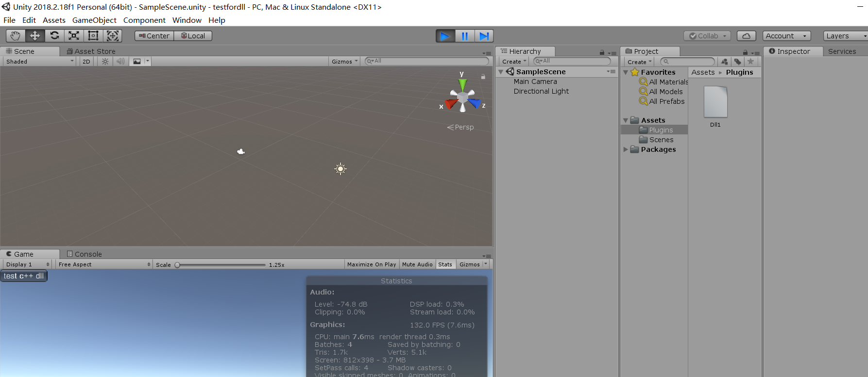The width and height of the screenshot is (868, 377).
Task: Select the Rotate tool
Action: pos(54,36)
